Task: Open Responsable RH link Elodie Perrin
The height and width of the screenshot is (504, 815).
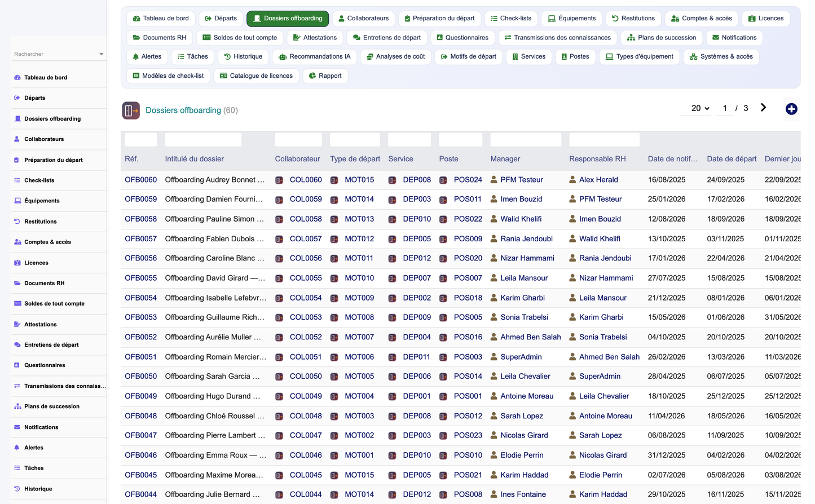Action: pyautogui.click(x=601, y=475)
